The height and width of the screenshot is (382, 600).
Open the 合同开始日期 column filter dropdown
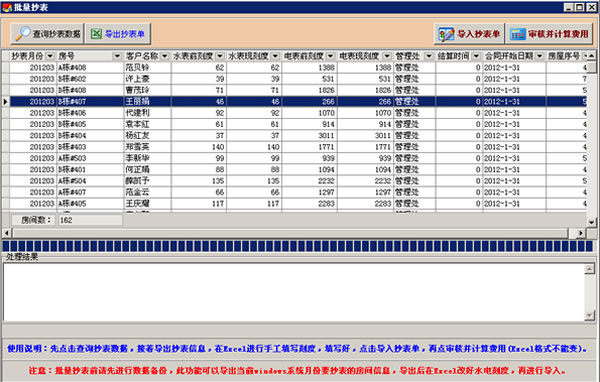pyautogui.click(x=540, y=56)
